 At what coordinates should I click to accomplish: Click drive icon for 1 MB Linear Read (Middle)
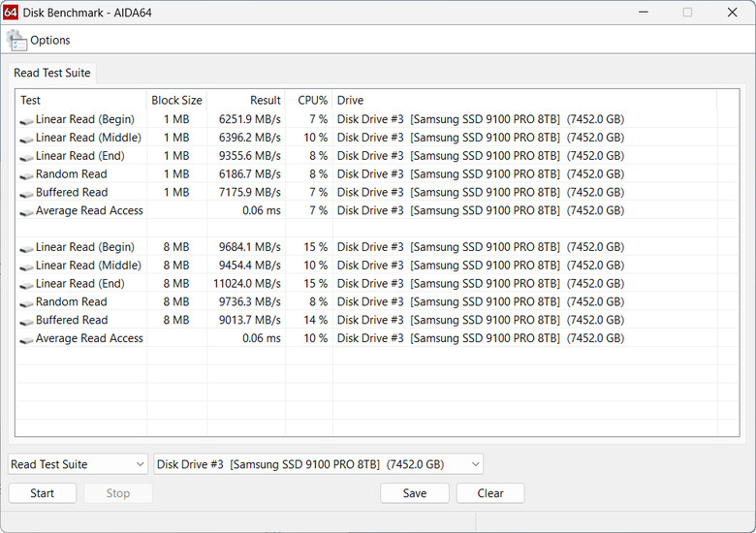click(26, 139)
